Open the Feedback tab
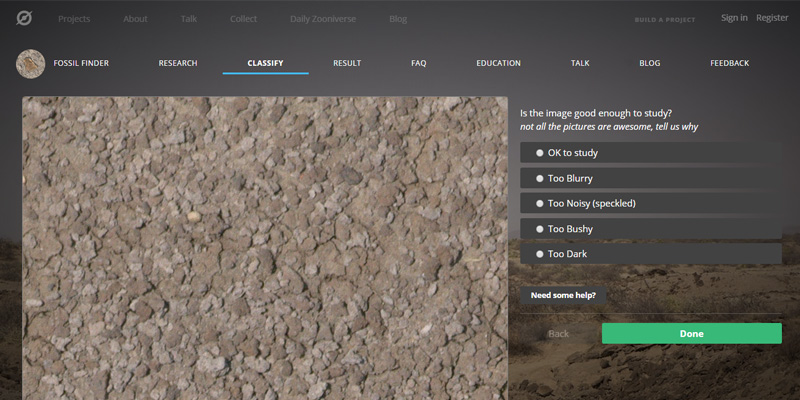 pyautogui.click(x=729, y=63)
